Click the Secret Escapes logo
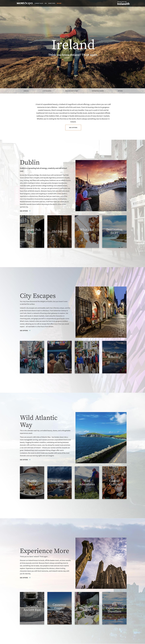The image size is (145, 644). coord(25,3)
